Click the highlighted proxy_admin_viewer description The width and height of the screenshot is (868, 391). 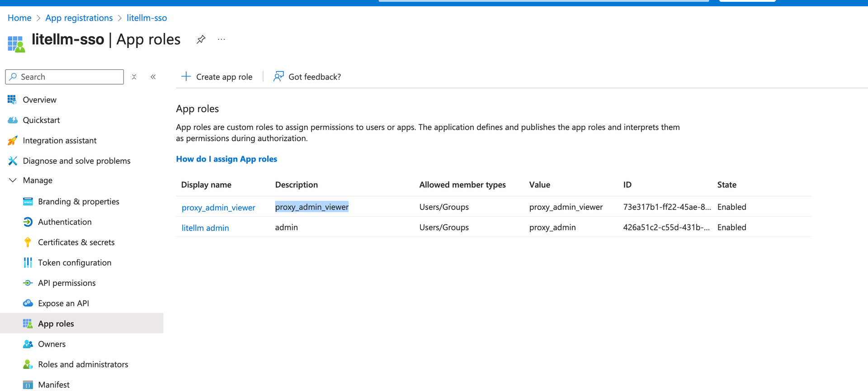[x=312, y=207]
